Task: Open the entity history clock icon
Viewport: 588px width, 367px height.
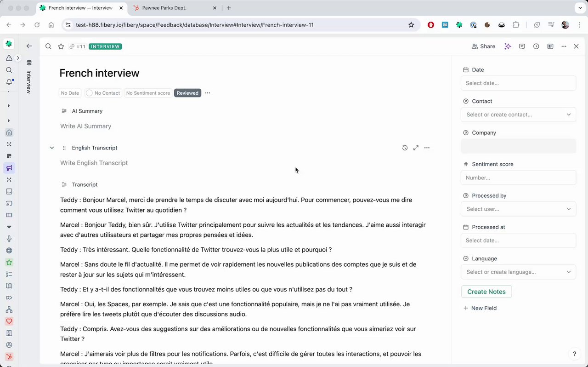Action: coord(536,46)
